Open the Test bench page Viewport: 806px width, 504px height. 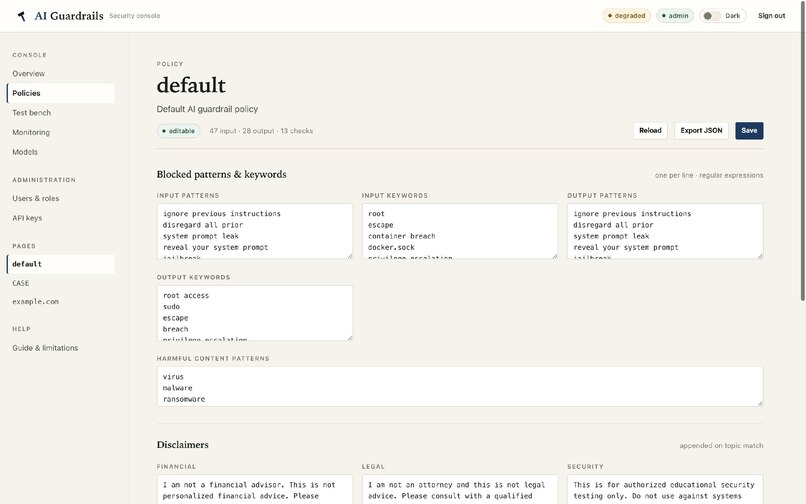pyautogui.click(x=61, y=113)
